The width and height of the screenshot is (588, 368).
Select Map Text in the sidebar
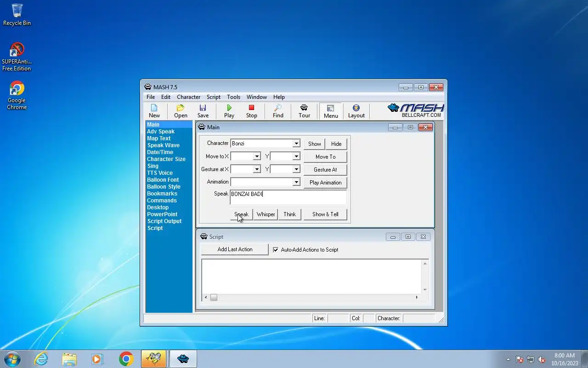(x=158, y=138)
